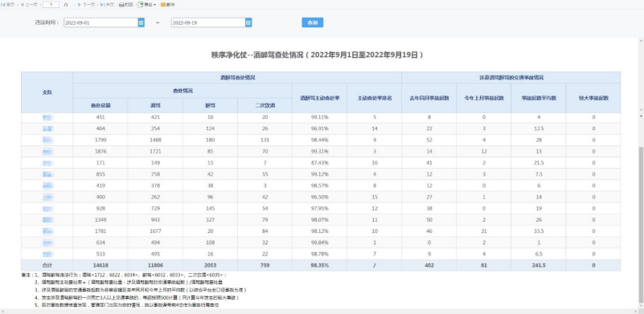Image resolution: width=644 pixels, height=314 pixels.
Task: Click the total cell 2053
Action: pos(210,266)
